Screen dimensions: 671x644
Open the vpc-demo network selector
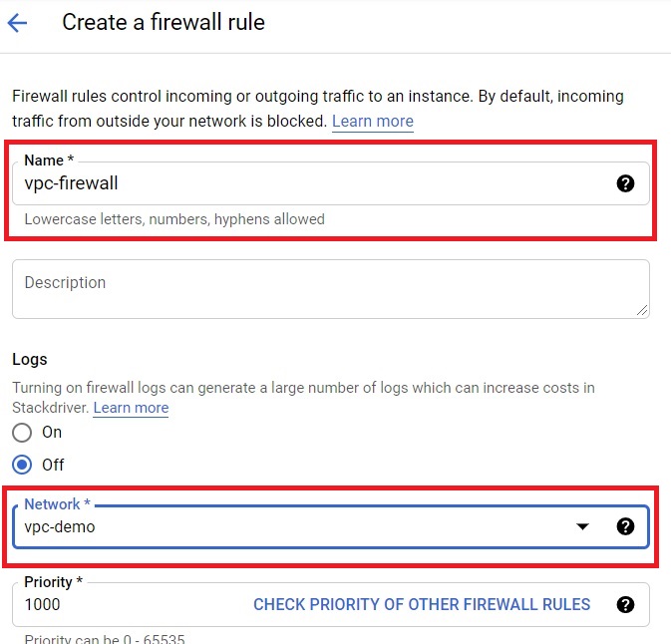(331, 526)
